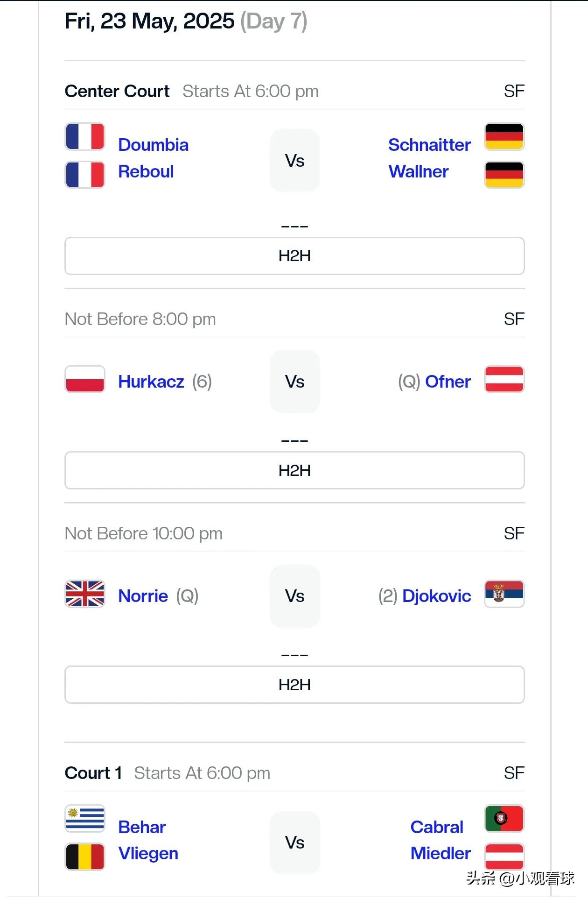Open H2H for Norrie vs Djokovic

point(294,685)
